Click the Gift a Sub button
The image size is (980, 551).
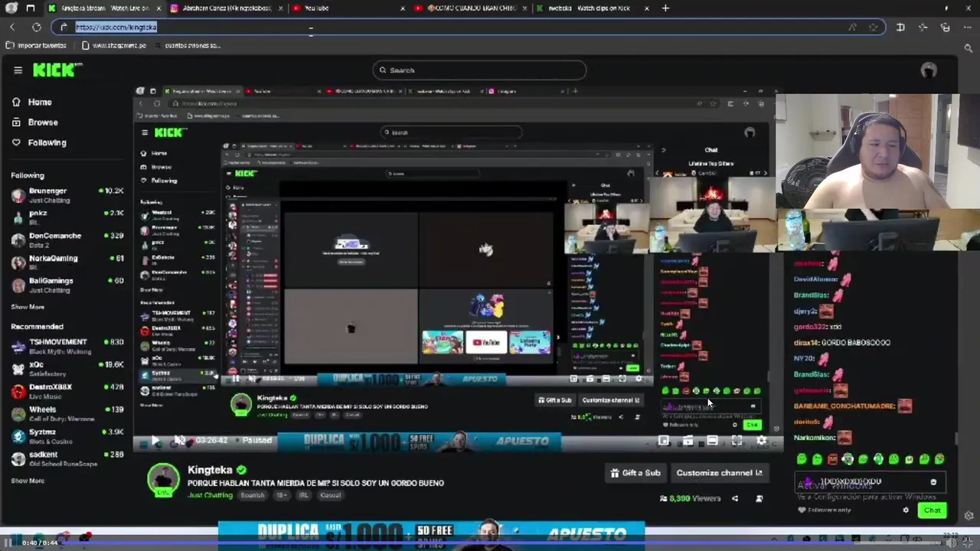click(635, 473)
